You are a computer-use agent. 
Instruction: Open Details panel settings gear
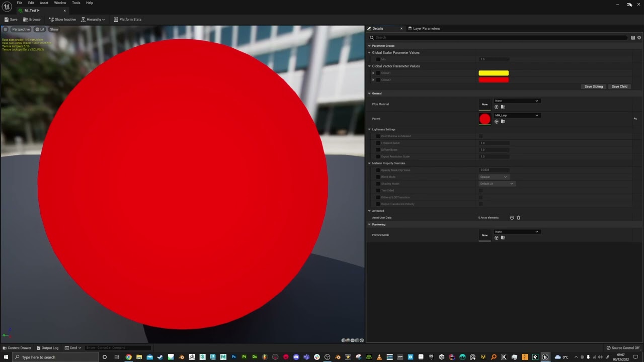point(639,38)
